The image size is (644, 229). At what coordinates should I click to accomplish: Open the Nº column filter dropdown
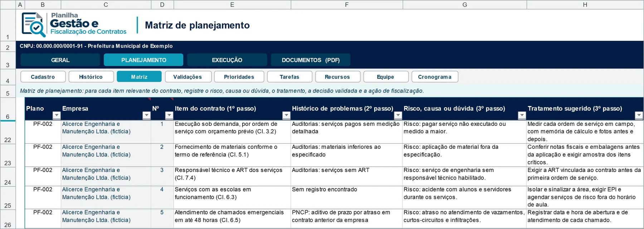tap(169, 115)
